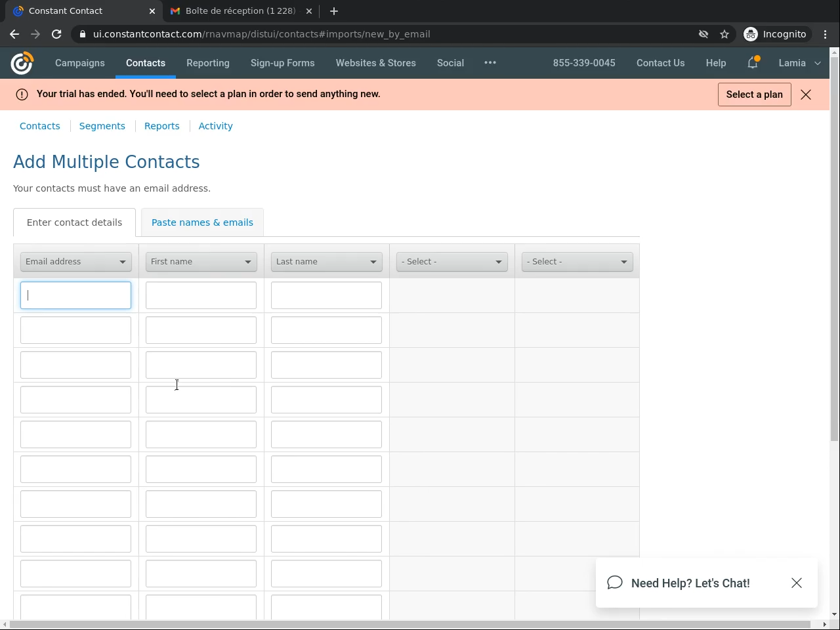Image resolution: width=840 pixels, height=630 pixels.
Task: Open the Campaigns menu
Action: tap(80, 63)
